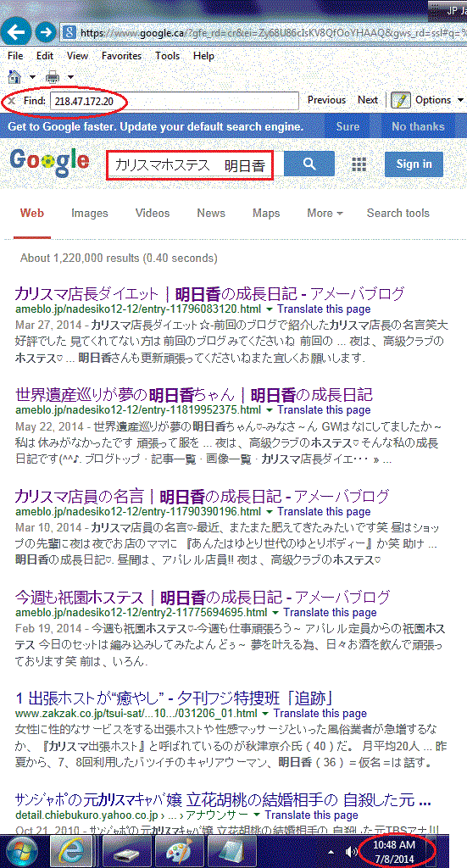467x868 pixels.
Task: Open result 世界遺産巡りが夢の明日香ちゃん
Action: pos(193,395)
